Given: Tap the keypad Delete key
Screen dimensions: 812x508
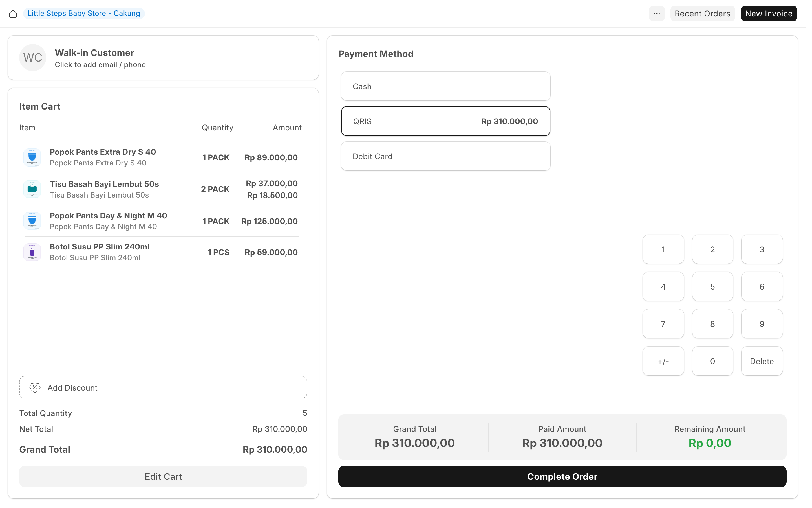Looking at the screenshot, I should tap(762, 361).
